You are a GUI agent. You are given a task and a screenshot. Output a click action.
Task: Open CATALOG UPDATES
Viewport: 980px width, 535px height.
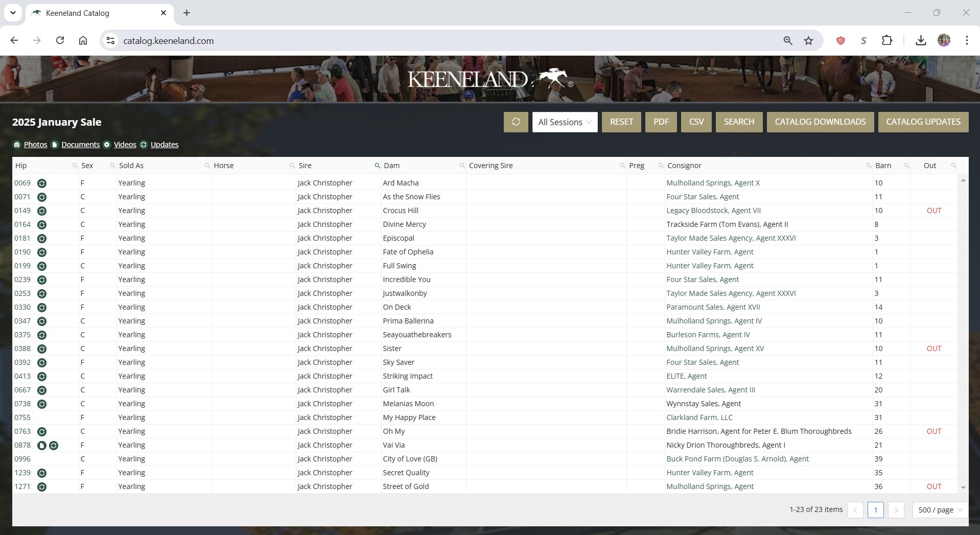[923, 122]
